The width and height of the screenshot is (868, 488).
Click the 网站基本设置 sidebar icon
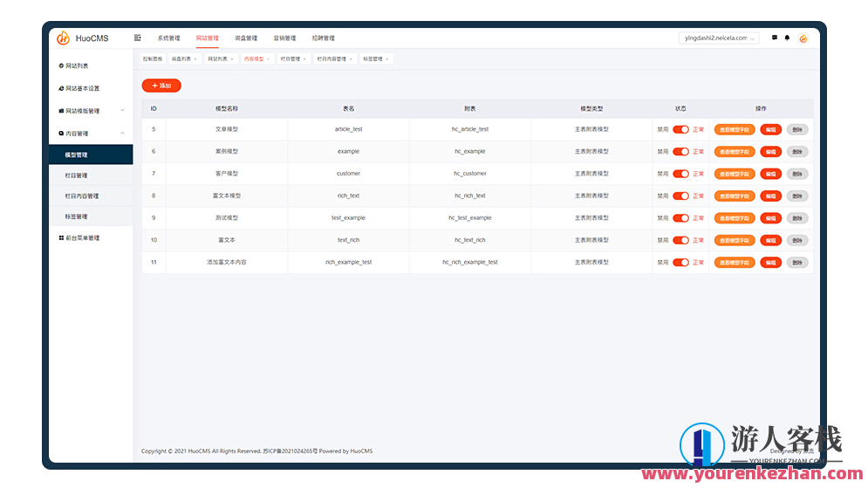tap(61, 88)
